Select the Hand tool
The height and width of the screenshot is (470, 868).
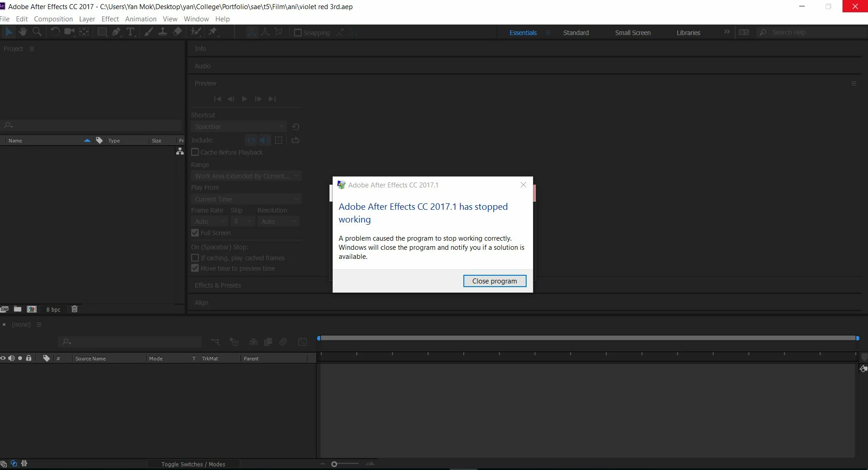(23, 32)
